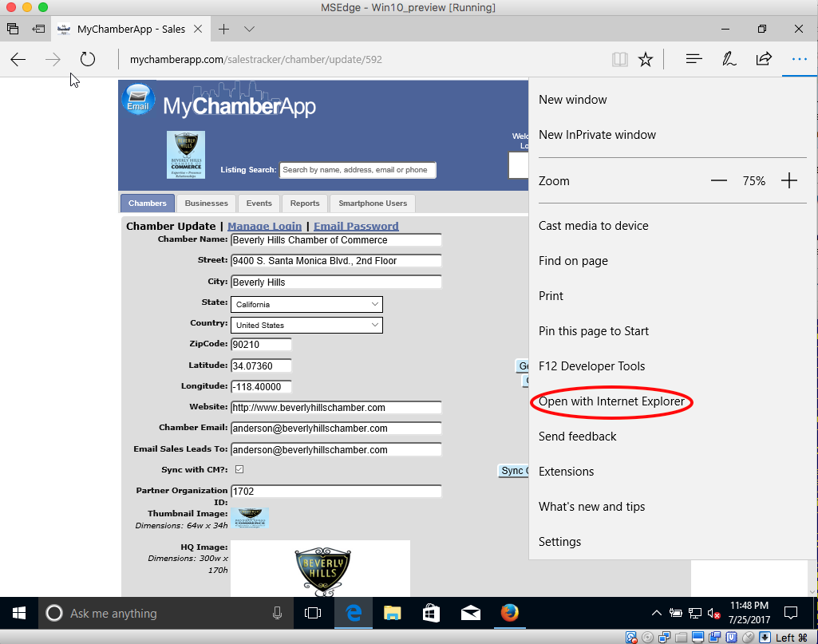The image size is (818, 644).
Task: Click the Make a Web Note pen icon
Action: tap(729, 59)
